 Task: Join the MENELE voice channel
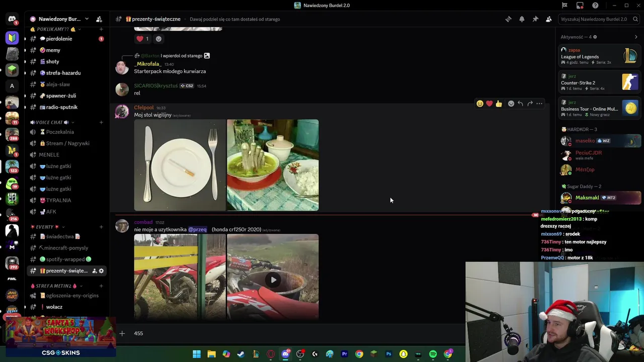tap(66, 155)
